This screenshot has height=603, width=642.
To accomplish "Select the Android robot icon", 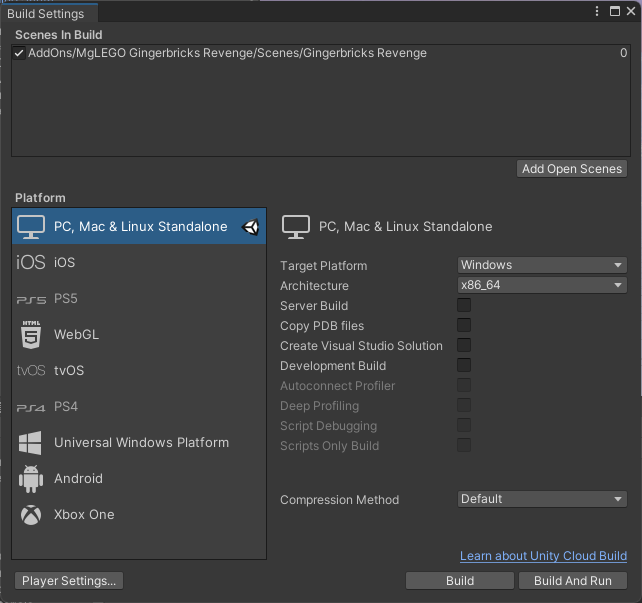I will [31, 479].
